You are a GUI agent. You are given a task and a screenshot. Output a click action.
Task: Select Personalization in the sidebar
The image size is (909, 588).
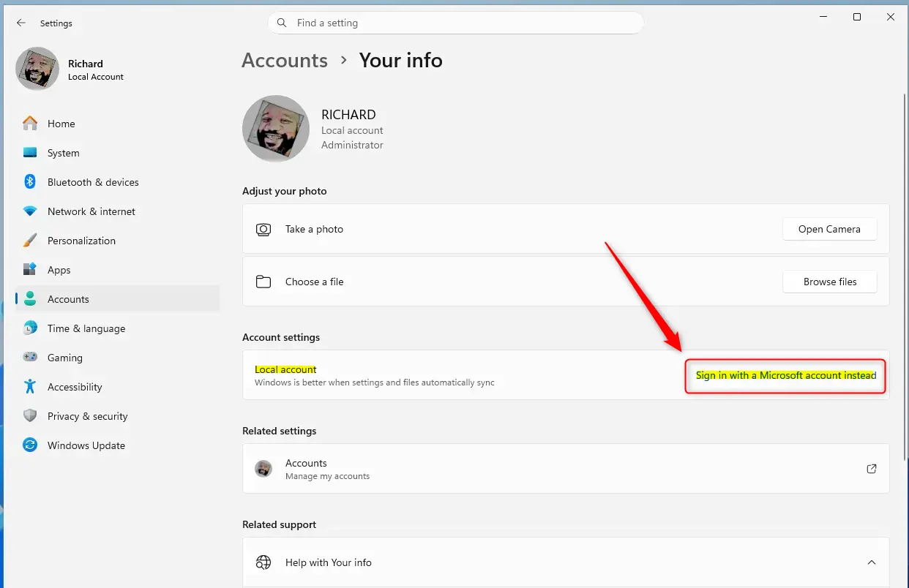coord(117,241)
